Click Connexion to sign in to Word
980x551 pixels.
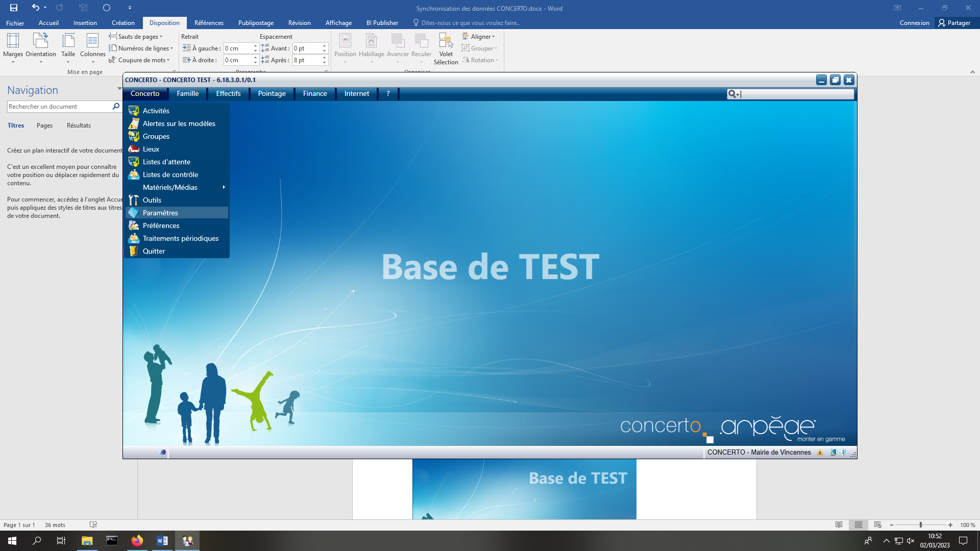click(x=915, y=23)
